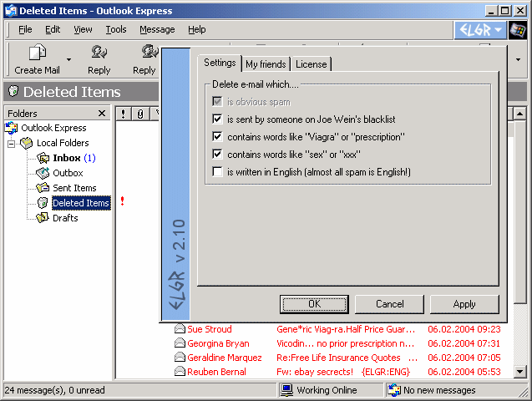Click the Apply button
Screen dimensions: 532x401
[x=464, y=304]
